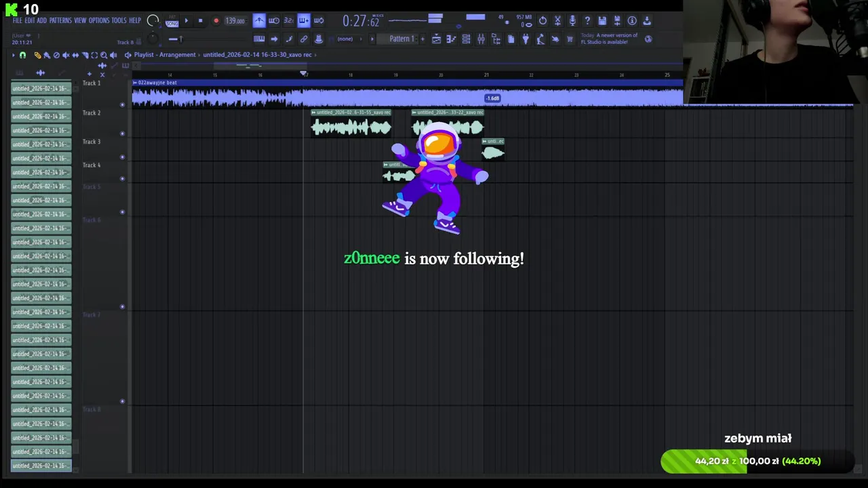Image resolution: width=868 pixels, height=488 pixels.
Task: Open the ADD menu
Action: 42,20
